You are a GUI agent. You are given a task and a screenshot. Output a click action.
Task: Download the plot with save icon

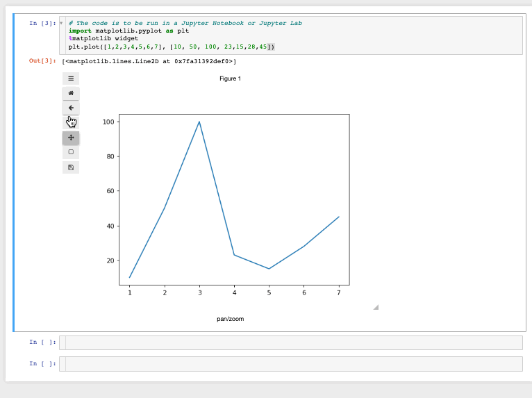click(x=71, y=167)
